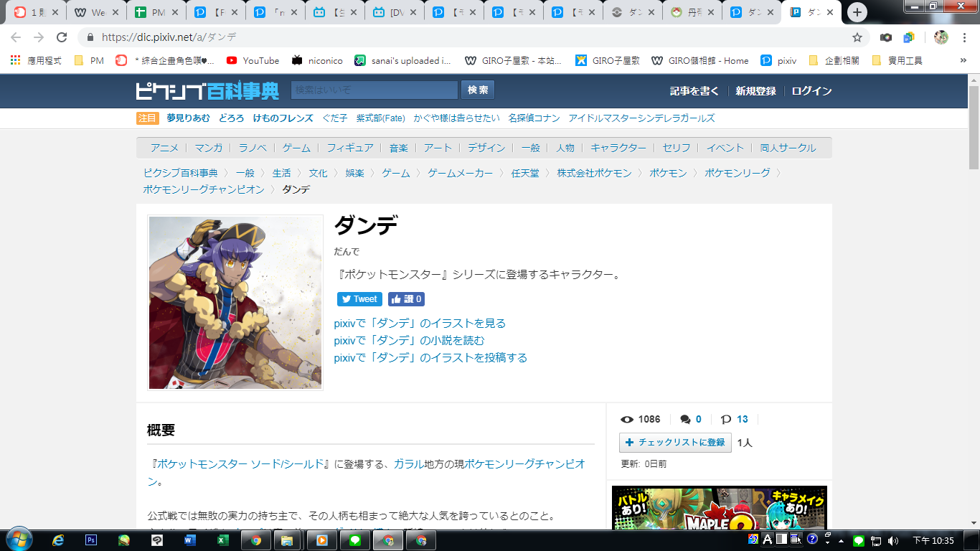
Task: Open the 實用工具 bookmark folder
Action: pyautogui.click(x=897, y=61)
